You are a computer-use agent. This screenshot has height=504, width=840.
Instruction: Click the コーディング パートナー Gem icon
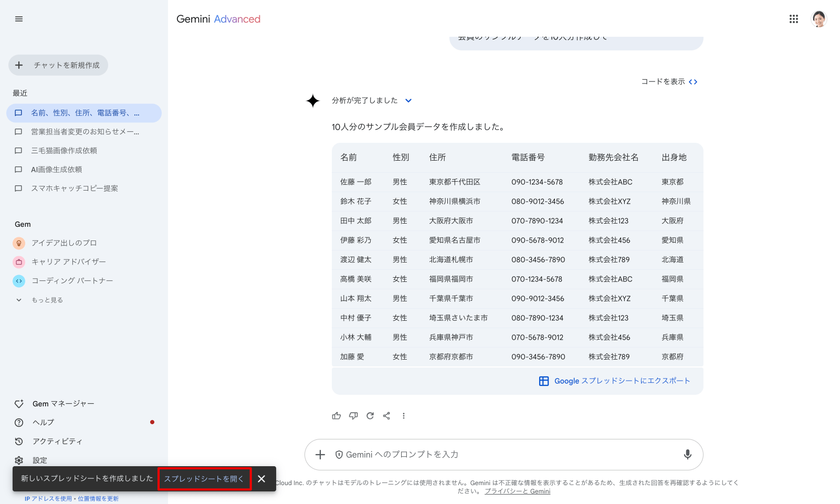(19, 281)
